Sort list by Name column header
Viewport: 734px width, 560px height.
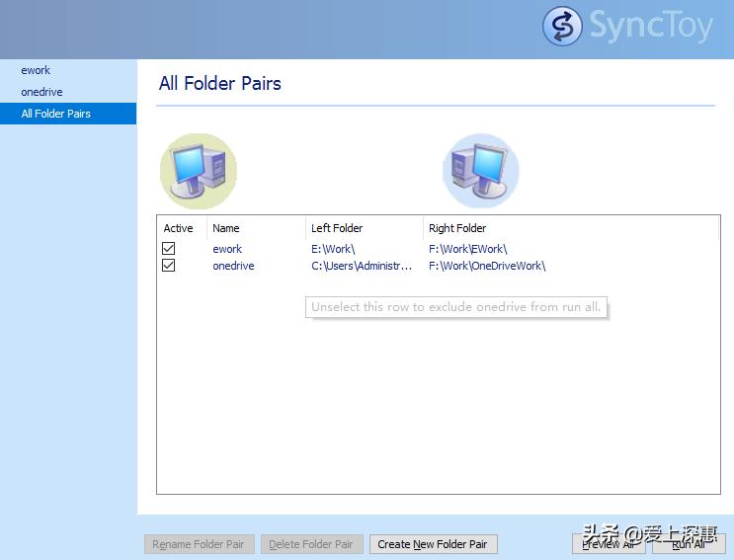pyautogui.click(x=226, y=228)
